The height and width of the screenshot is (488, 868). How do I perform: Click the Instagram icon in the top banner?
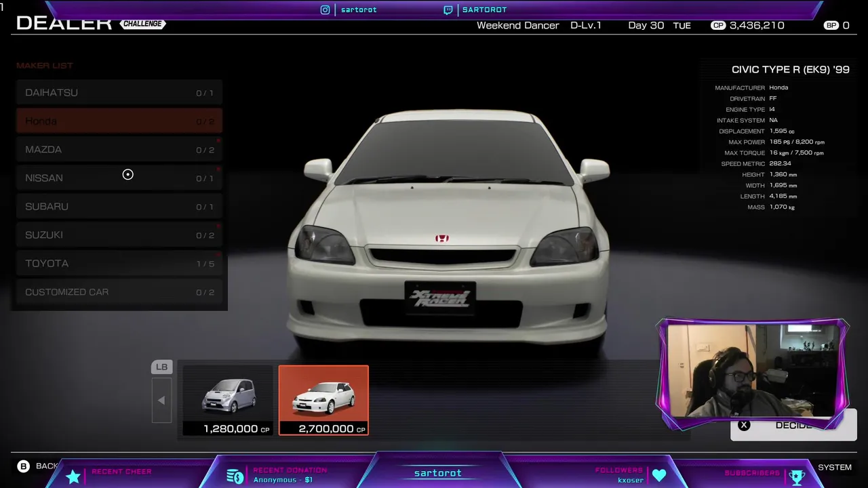[x=325, y=9]
